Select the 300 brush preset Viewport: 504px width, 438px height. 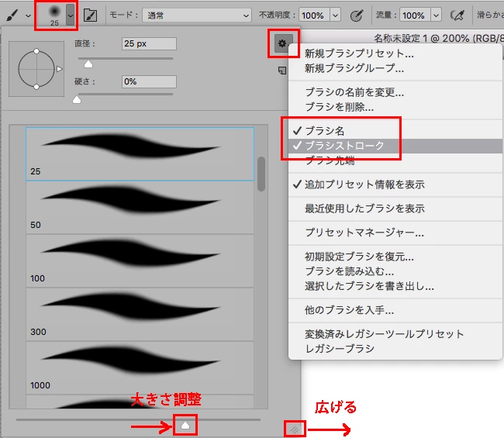140,315
